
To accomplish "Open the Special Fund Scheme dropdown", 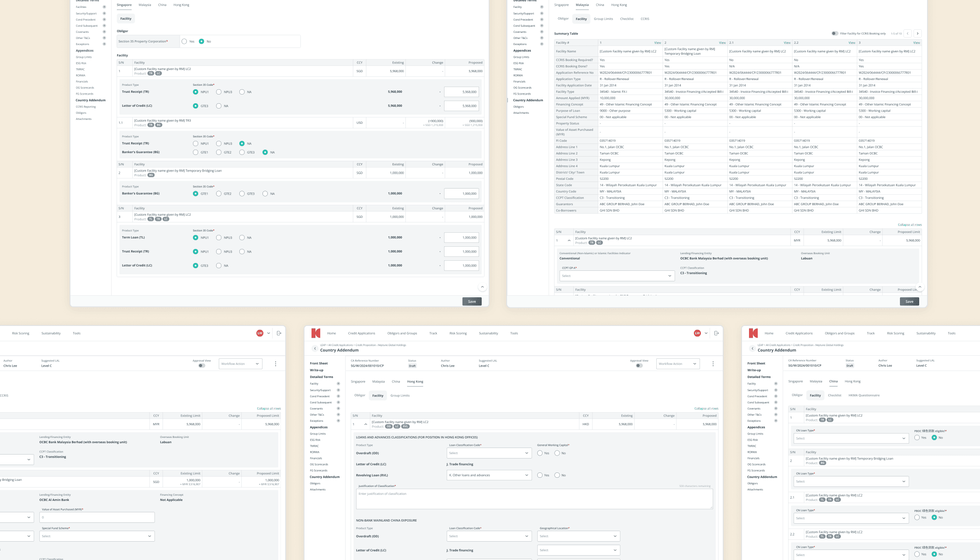I will pyautogui.click(x=97, y=536).
